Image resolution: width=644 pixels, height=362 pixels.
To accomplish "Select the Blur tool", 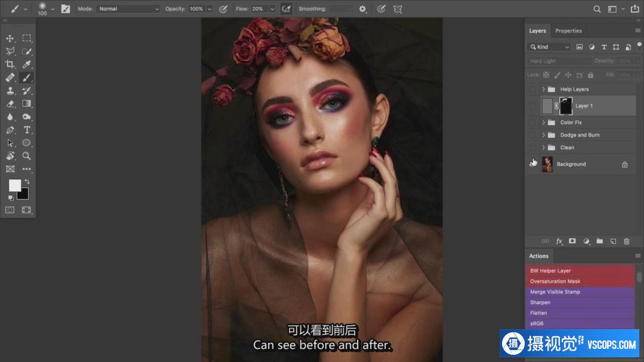I will click(x=10, y=117).
